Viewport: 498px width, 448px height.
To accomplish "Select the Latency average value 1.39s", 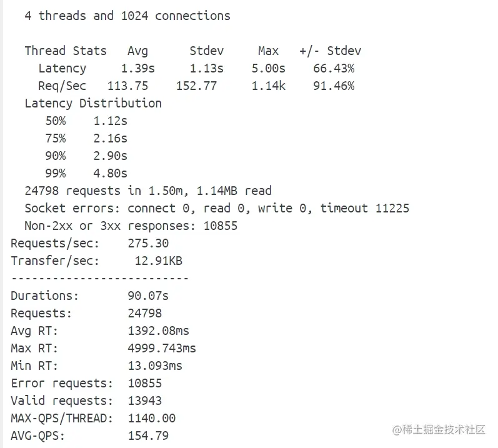I will [x=137, y=69].
